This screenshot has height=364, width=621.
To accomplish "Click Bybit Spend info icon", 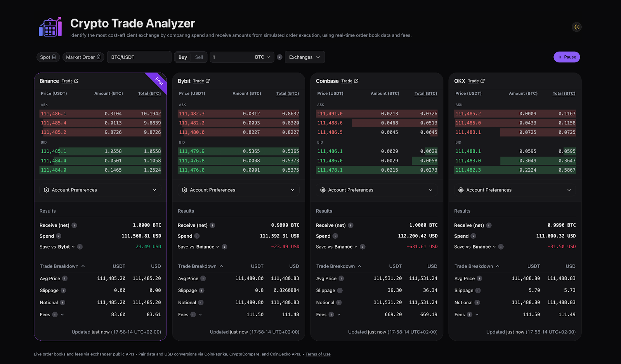I will 197,236.
